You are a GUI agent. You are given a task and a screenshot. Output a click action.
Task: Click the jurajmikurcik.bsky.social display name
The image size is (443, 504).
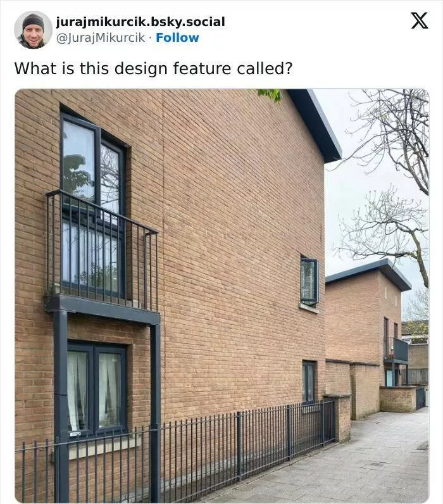[x=140, y=22]
